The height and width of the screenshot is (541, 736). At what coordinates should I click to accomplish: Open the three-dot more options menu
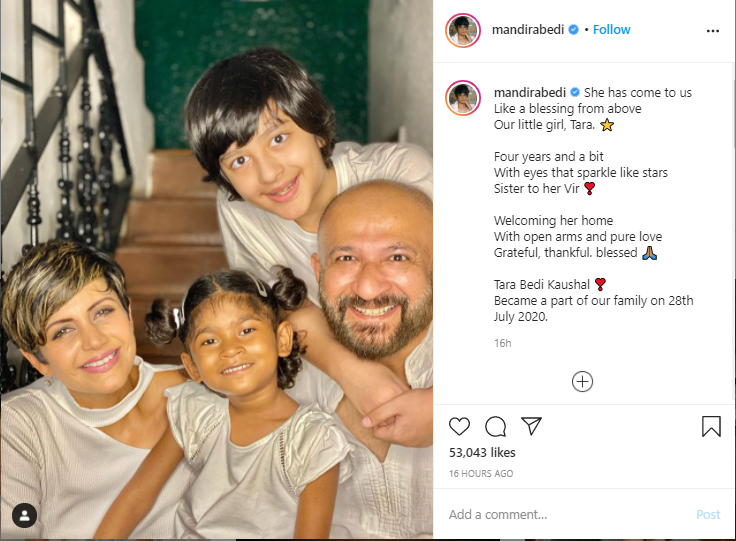tap(713, 30)
